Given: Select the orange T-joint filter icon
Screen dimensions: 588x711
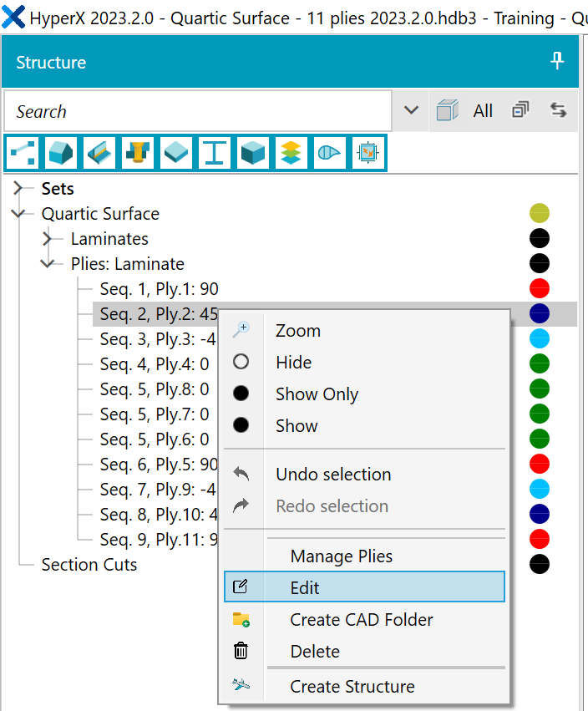Looking at the screenshot, I should [137, 152].
